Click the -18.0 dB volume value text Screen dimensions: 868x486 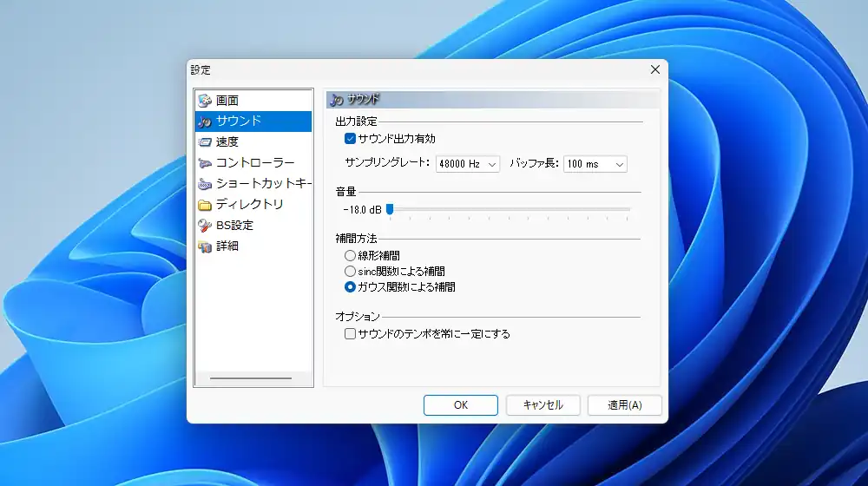tap(362, 210)
